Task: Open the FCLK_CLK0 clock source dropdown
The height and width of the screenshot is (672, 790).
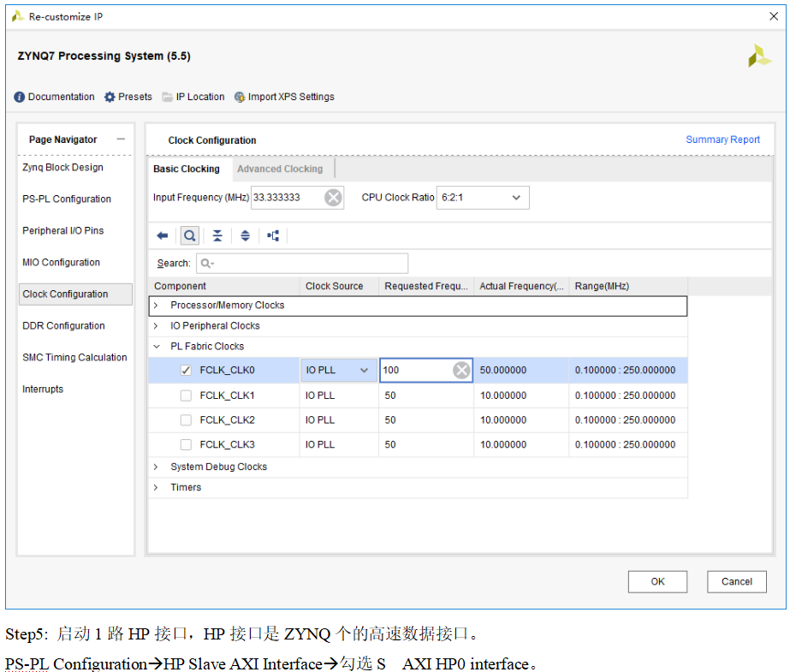Action: point(338,371)
